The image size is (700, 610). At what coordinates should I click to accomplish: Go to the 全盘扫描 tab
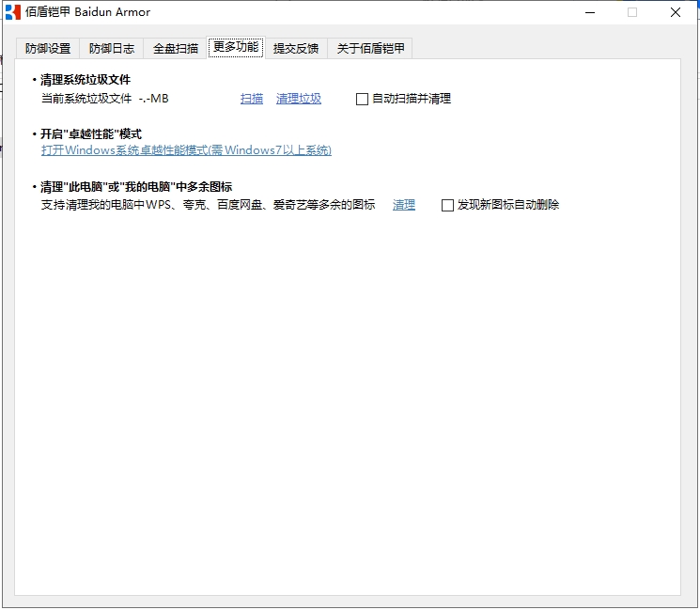point(176,49)
